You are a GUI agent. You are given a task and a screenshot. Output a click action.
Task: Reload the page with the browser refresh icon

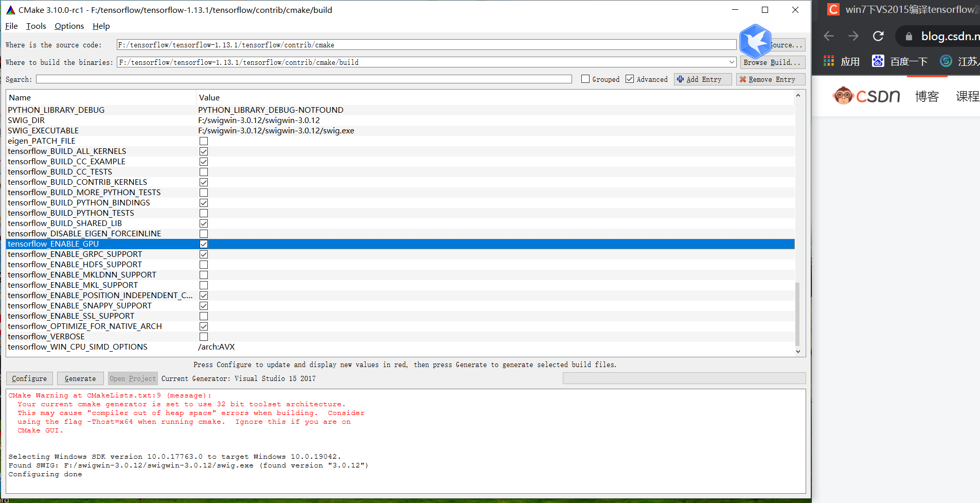tap(878, 36)
